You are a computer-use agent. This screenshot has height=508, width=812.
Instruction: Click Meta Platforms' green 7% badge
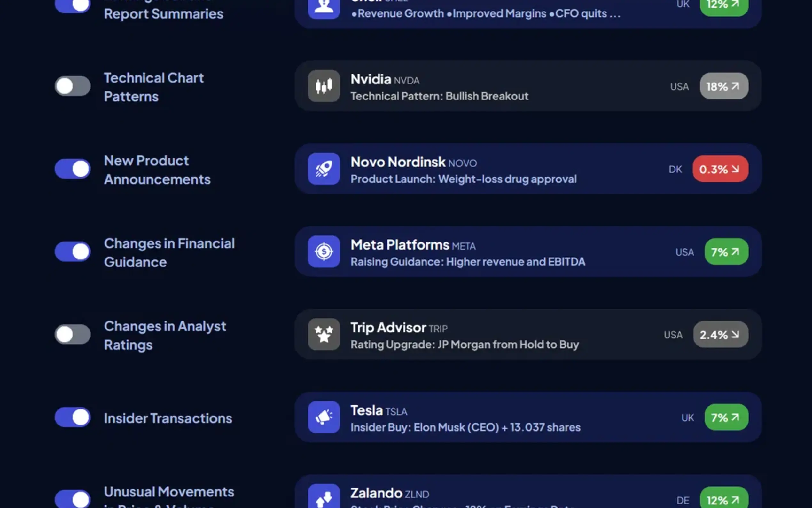pyautogui.click(x=726, y=252)
